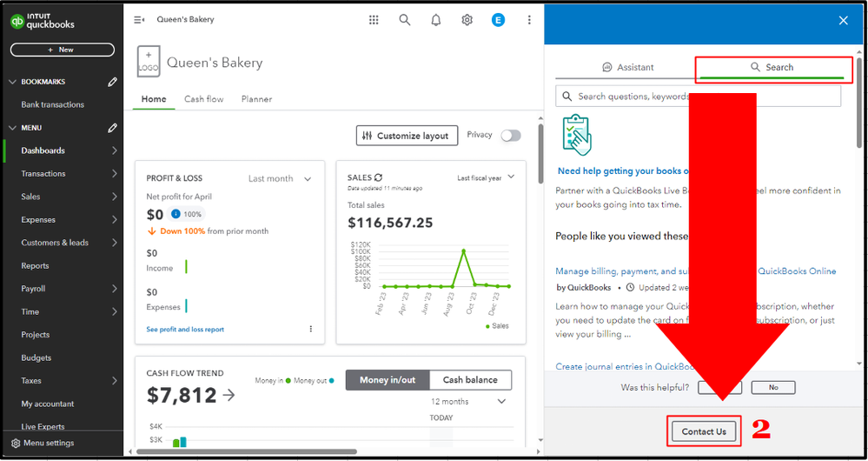Click the Contact Us button
This screenshot has height=461, width=868.
(x=704, y=431)
